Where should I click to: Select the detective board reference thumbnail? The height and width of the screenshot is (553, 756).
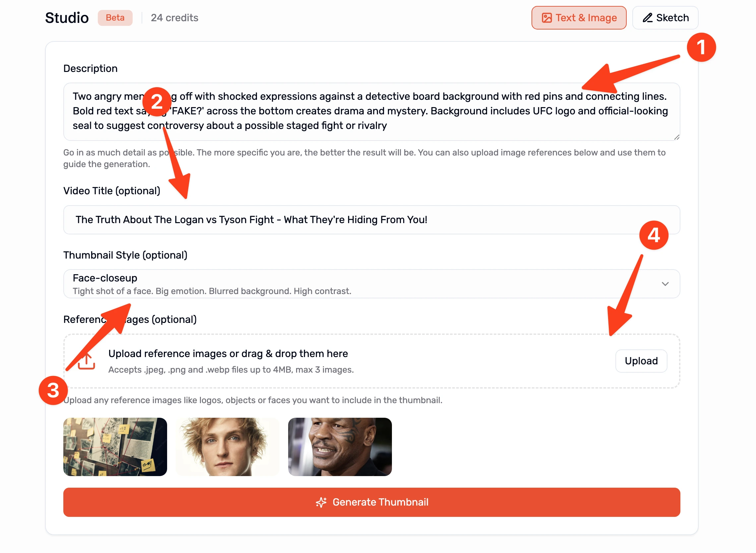pos(115,447)
